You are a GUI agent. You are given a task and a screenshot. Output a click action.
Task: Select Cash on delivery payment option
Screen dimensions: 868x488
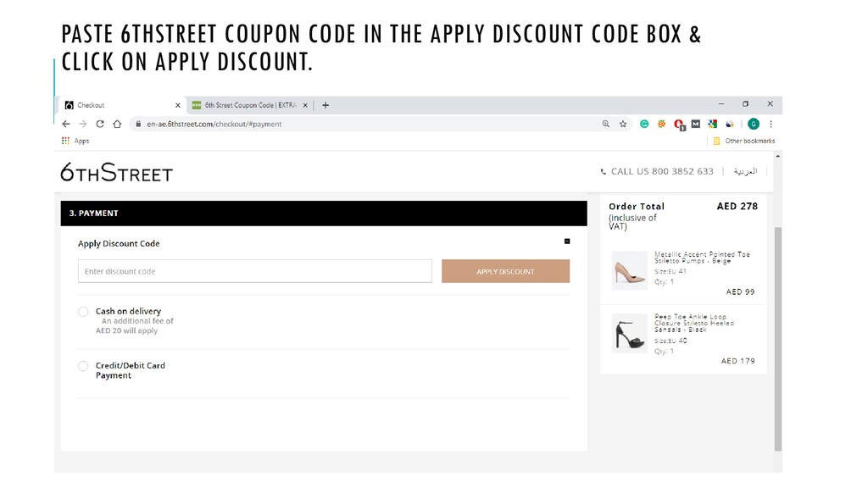(x=83, y=312)
